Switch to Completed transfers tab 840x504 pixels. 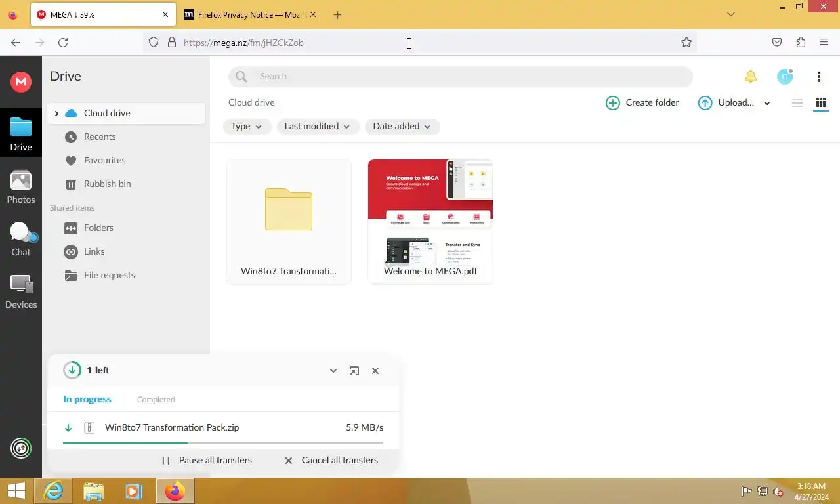(156, 399)
